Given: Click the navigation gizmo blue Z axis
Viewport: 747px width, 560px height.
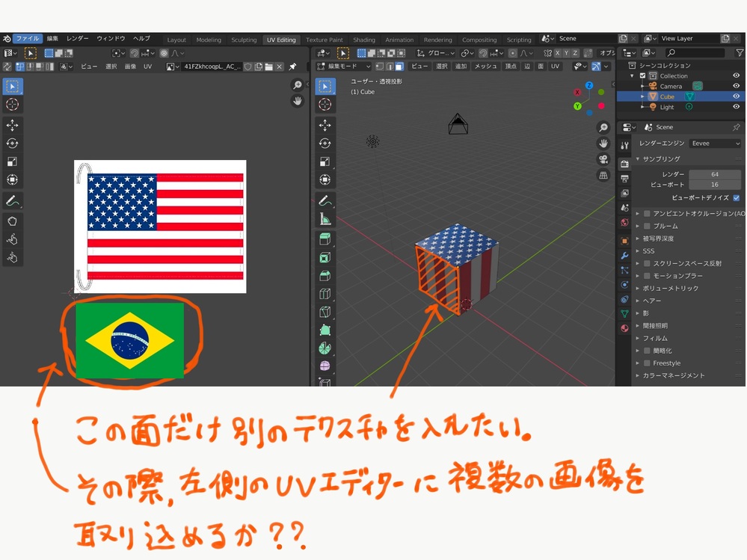Looking at the screenshot, I should [589, 86].
